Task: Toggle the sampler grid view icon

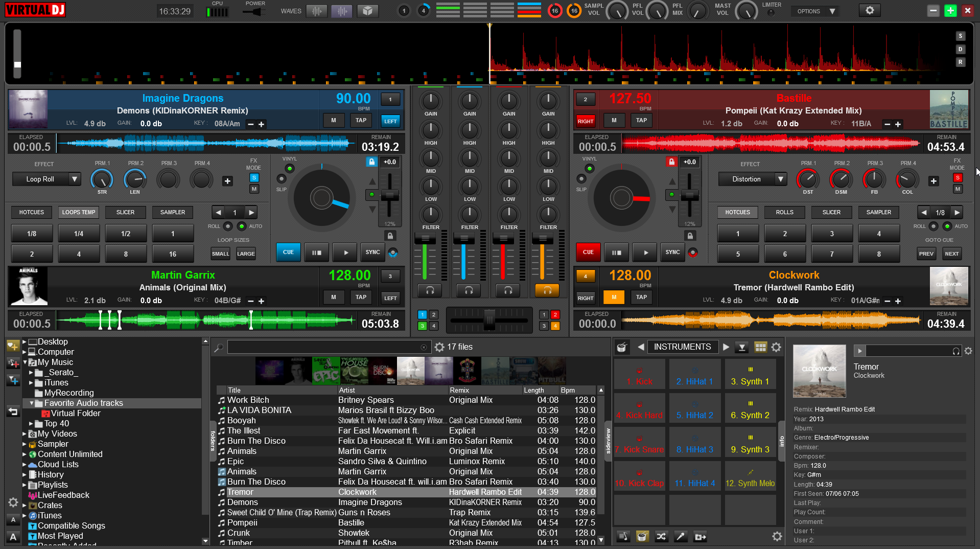Action: click(760, 347)
